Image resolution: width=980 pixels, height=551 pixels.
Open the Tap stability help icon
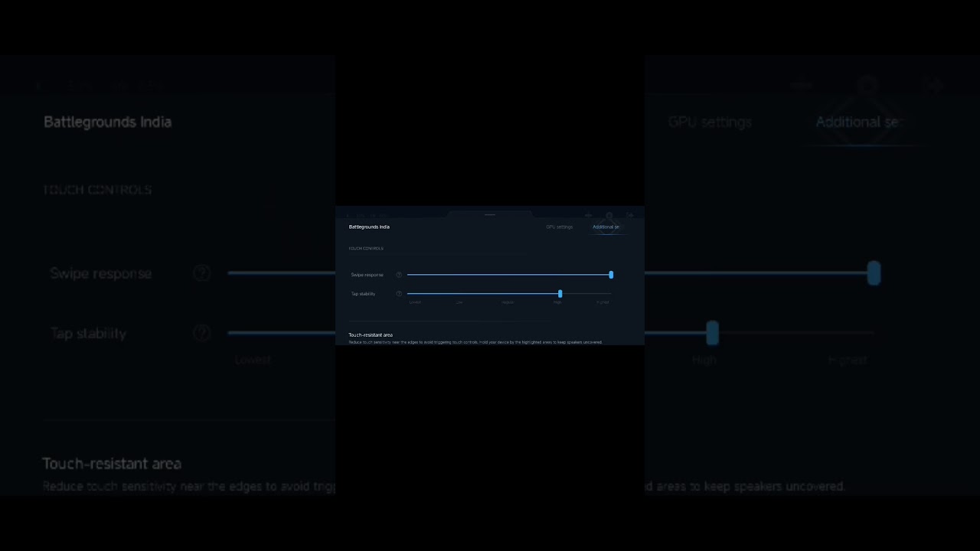[x=399, y=294]
